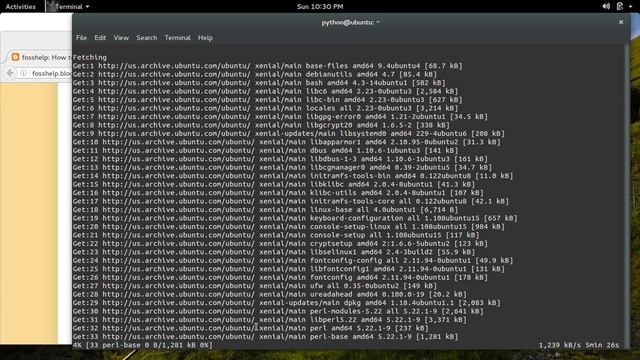
Task: Click the Get:32 perl line
Action: (251, 328)
